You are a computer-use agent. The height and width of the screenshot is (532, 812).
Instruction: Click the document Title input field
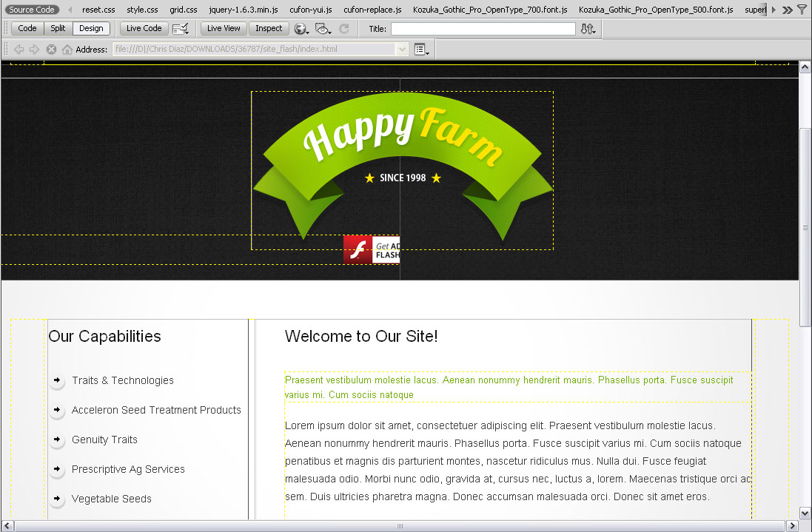pos(483,29)
